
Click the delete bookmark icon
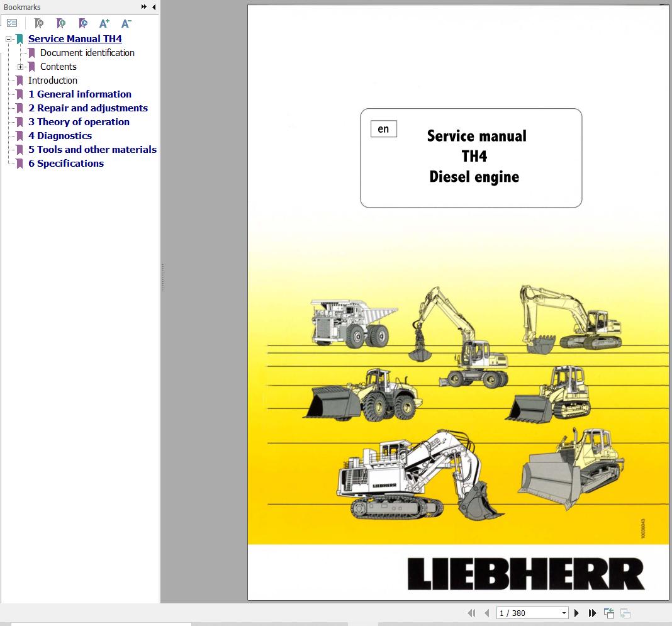(x=39, y=23)
